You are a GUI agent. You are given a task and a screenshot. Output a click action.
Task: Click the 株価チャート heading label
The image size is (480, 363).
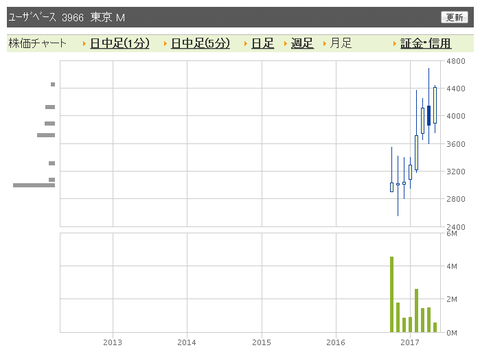pos(37,43)
